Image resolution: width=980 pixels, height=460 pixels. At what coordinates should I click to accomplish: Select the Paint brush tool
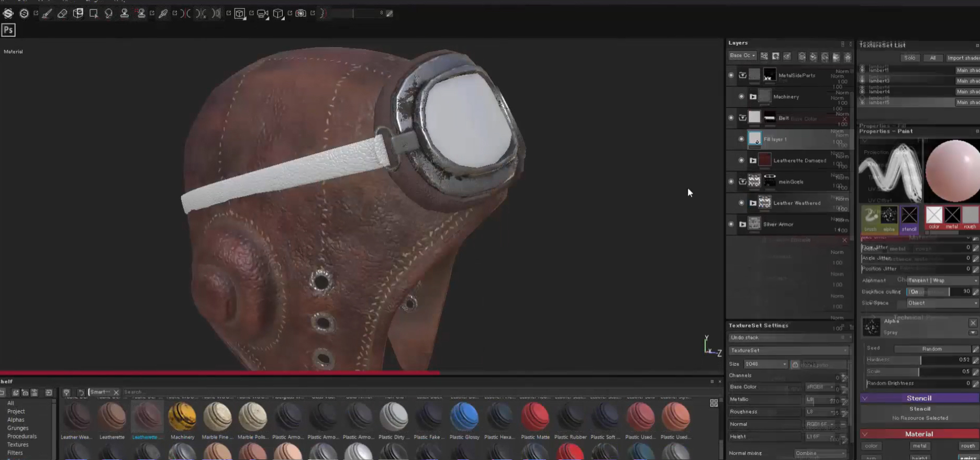(47, 14)
